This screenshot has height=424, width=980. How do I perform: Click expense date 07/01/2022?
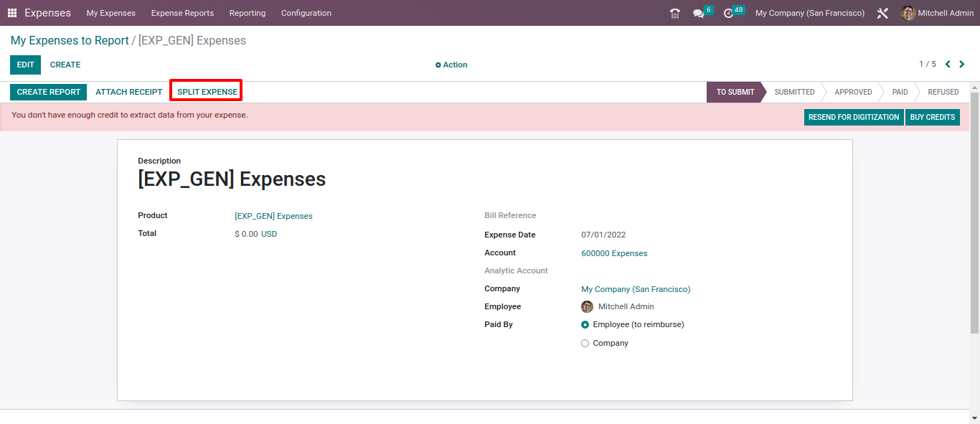(x=603, y=235)
